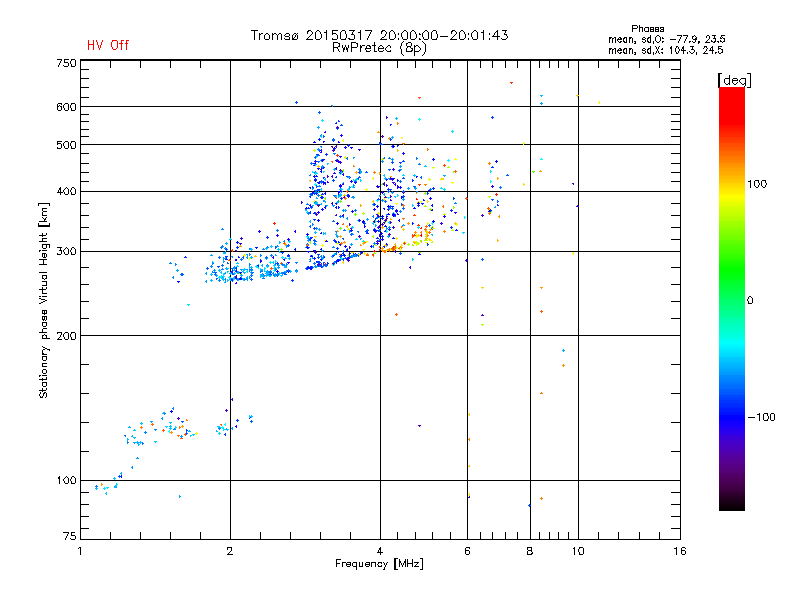Click the 'mean, sd,O: -77.9, 23.5' line

point(666,39)
